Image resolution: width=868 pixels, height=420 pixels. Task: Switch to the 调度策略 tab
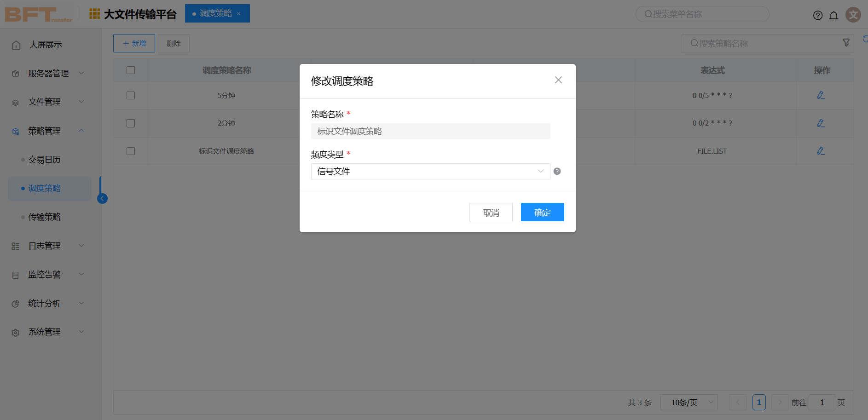click(216, 13)
